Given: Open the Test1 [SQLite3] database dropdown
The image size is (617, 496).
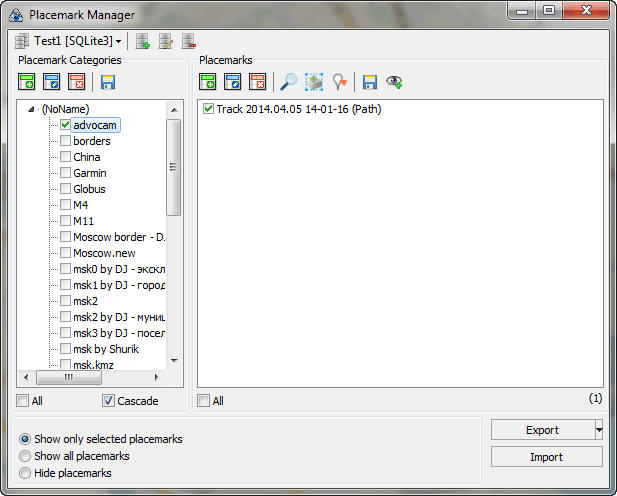Looking at the screenshot, I should [x=69, y=41].
